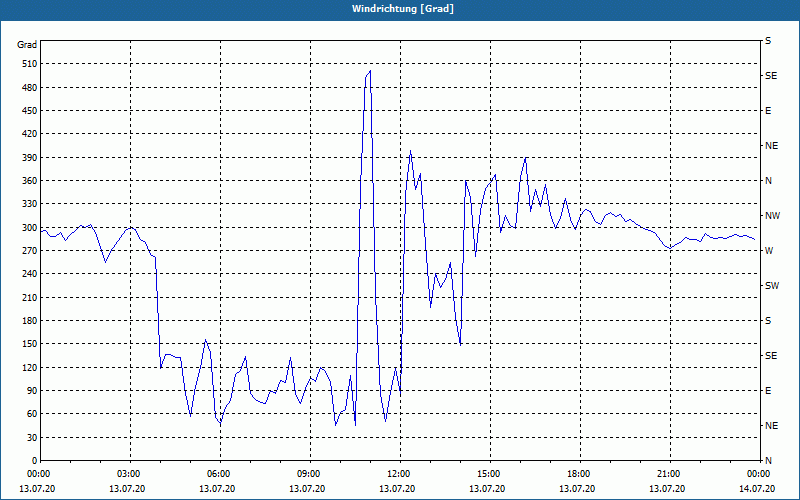This screenshot has width=800, height=500.
Task: Click the Grad unit label above the y-axis
Action: 27,45
